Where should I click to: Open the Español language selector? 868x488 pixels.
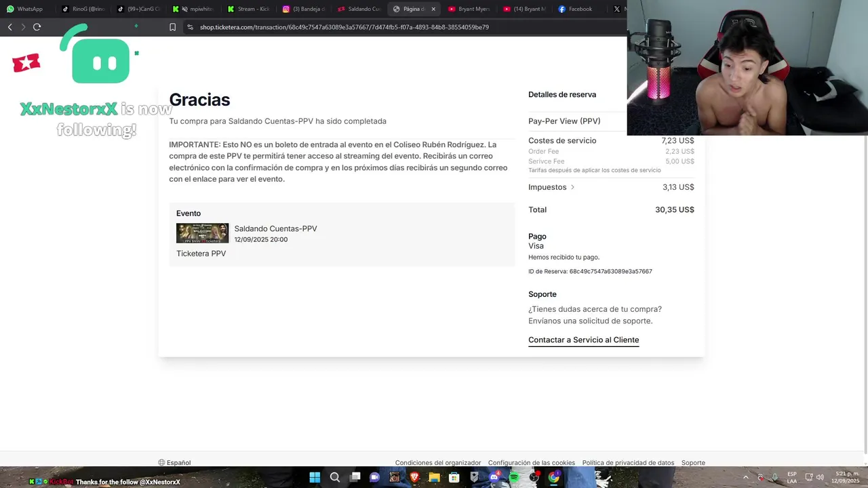point(174,463)
